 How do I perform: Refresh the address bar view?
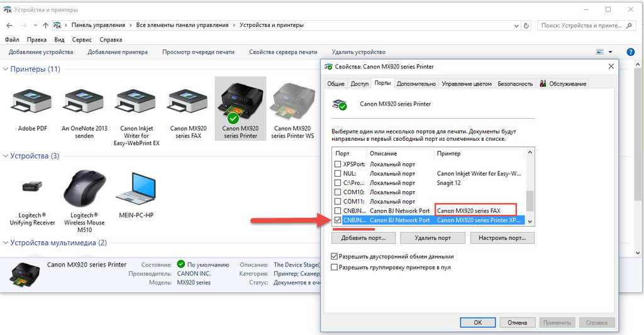(526, 25)
